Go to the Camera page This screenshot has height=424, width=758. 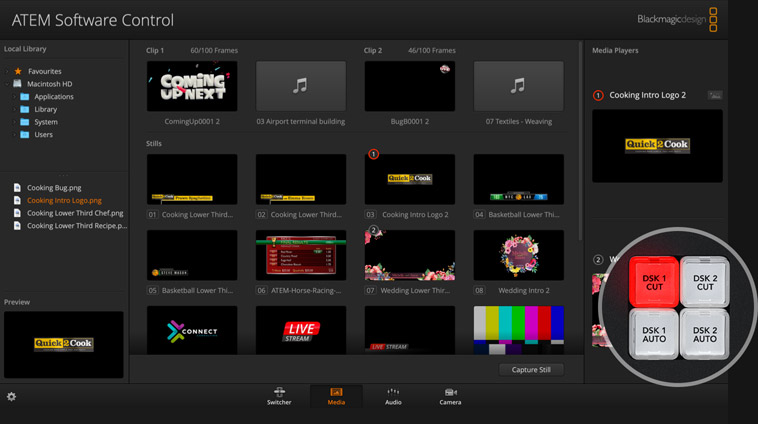click(450, 396)
